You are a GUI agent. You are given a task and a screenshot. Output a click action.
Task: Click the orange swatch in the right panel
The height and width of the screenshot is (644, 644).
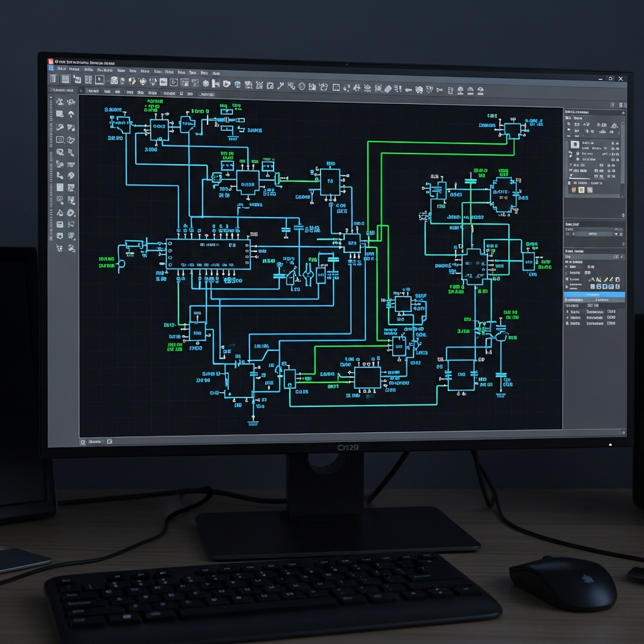tap(574, 190)
